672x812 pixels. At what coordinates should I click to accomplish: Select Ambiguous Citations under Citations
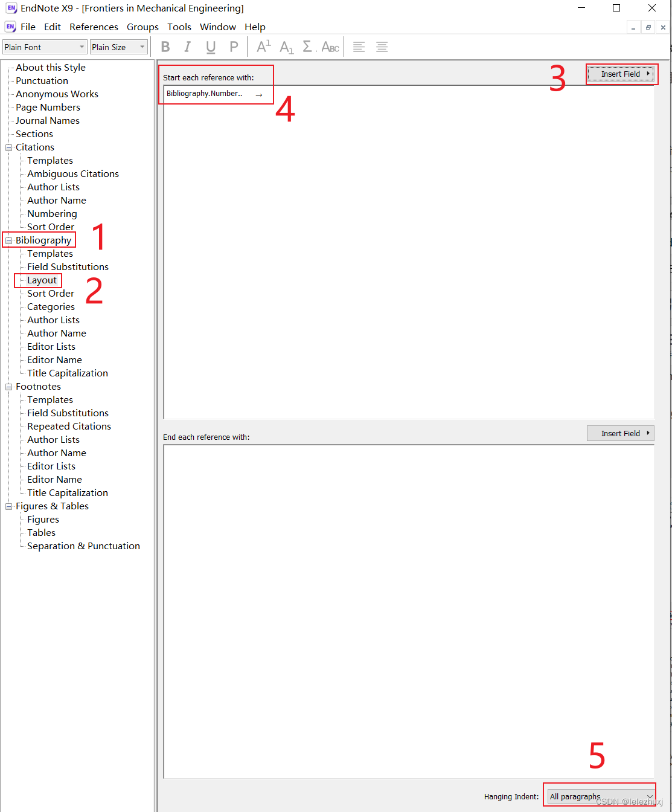coord(73,174)
